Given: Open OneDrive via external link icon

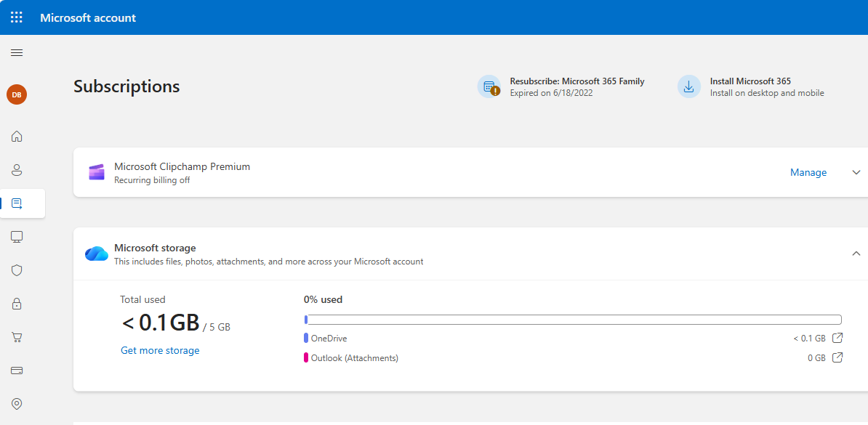Looking at the screenshot, I should (x=838, y=338).
